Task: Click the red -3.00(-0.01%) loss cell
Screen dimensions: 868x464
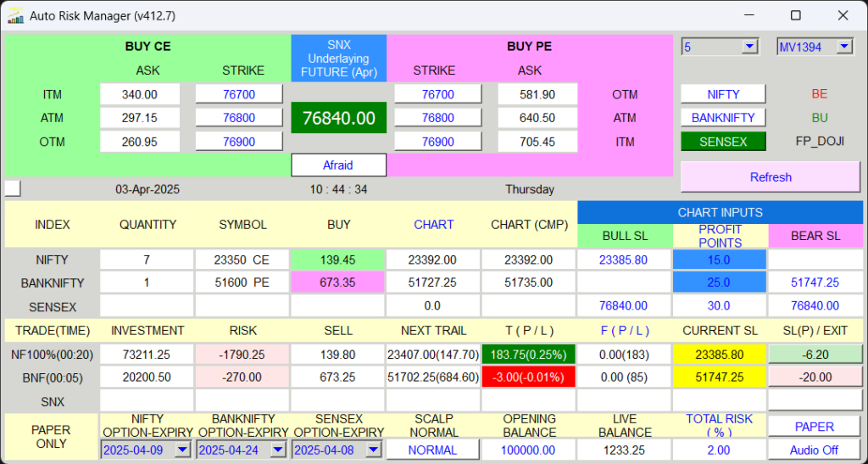Action: coord(529,377)
